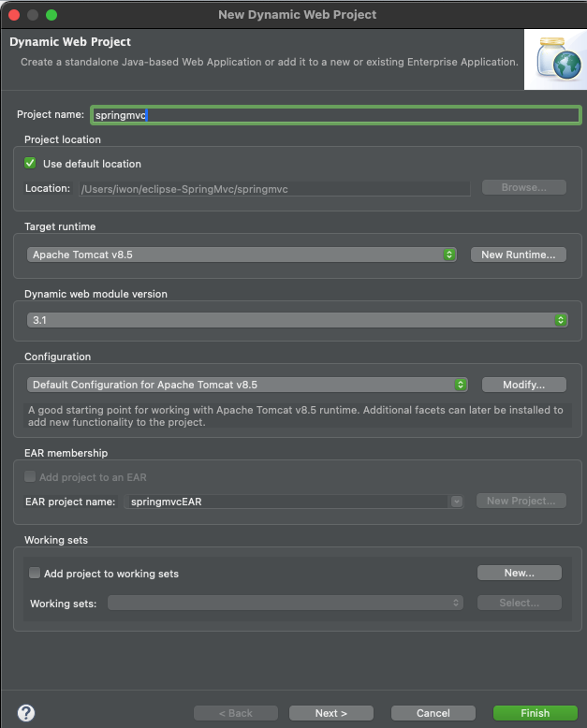Click the Configuration section label
The height and width of the screenshot is (728, 587).
coord(58,357)
